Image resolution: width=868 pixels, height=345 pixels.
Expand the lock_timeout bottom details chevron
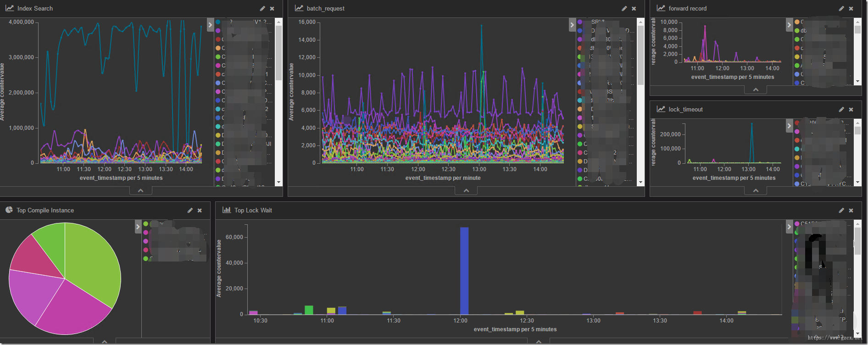[x=756, y=190]
